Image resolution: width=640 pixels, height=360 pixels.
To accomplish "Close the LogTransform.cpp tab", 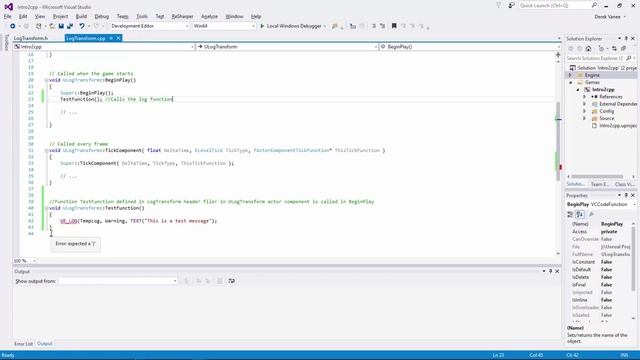I will coord(118,38).
